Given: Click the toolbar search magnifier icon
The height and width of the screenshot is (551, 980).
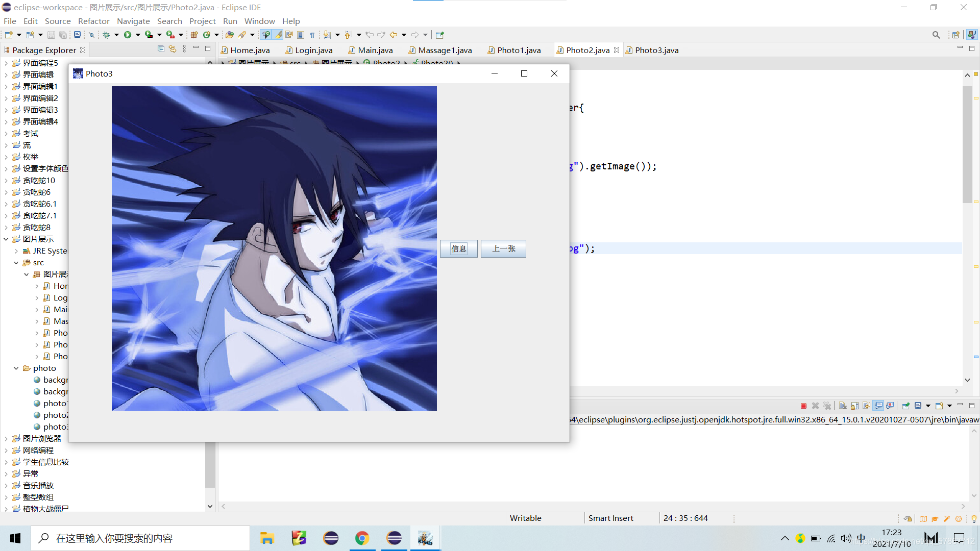Looking at the screenshot, I should coord(936,35).
